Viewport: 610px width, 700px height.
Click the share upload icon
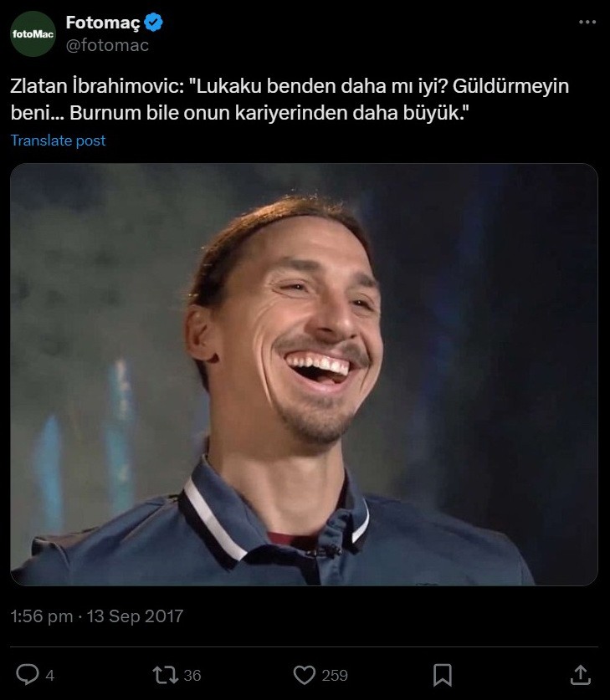(x=581, y=675)
